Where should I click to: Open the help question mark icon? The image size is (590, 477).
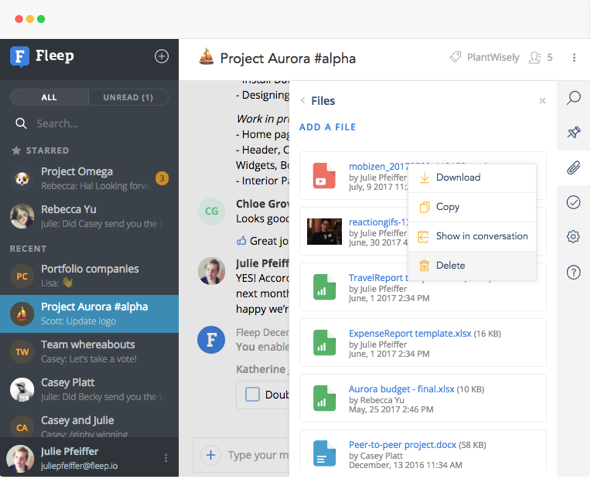point(573,272)
